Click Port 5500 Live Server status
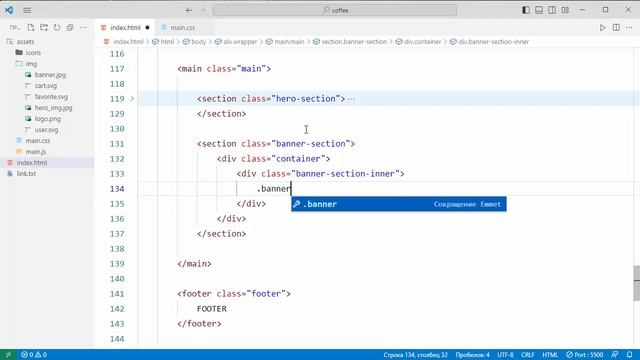The width and height of the screenshot is (640, 360). [x=584, y=355]
